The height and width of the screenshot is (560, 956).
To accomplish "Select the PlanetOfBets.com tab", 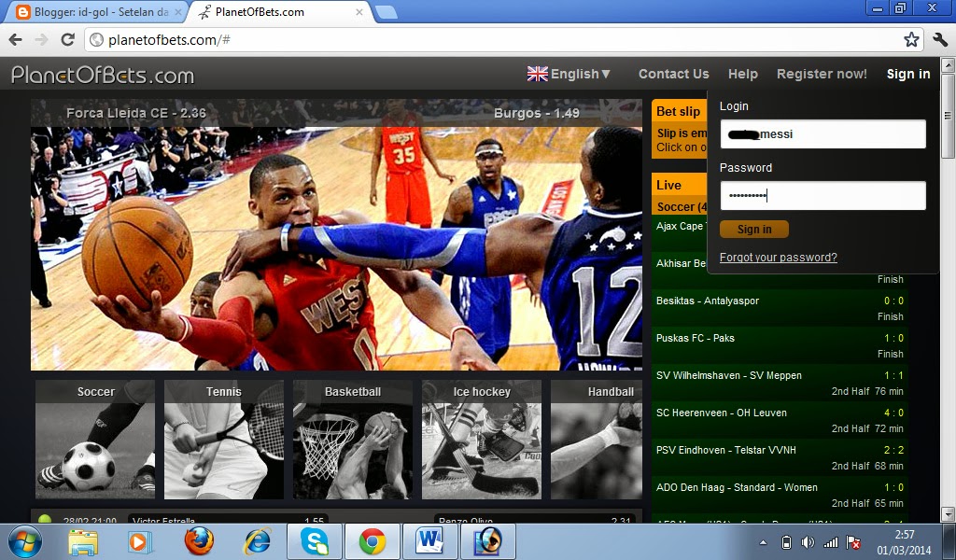I will pos(280,11).
